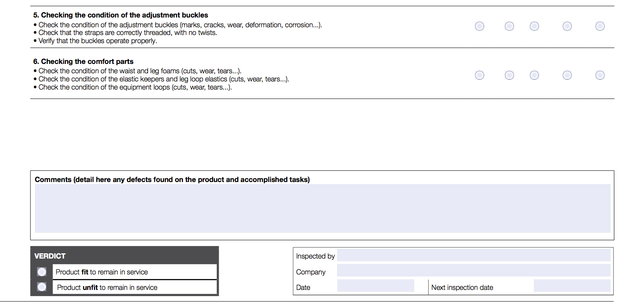Focus the Inspected by field

coord(473,255)
